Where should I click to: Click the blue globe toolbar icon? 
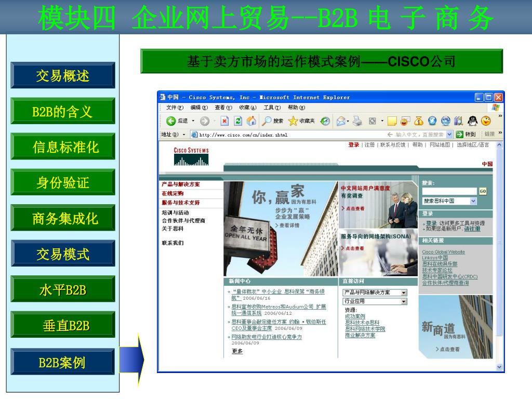click(432, 121)
